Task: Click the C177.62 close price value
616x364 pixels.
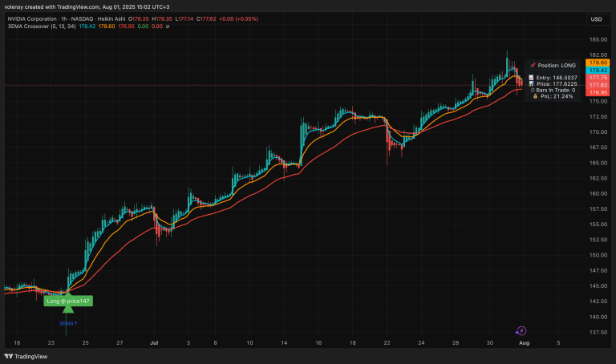Action: point(206,19)
